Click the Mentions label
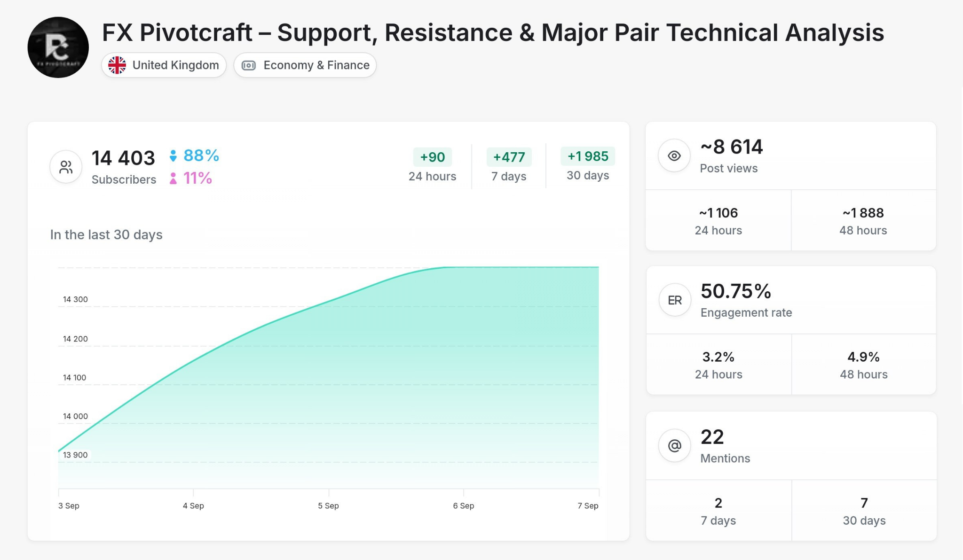Screen dimensions: 963x560 click(726, 458)
